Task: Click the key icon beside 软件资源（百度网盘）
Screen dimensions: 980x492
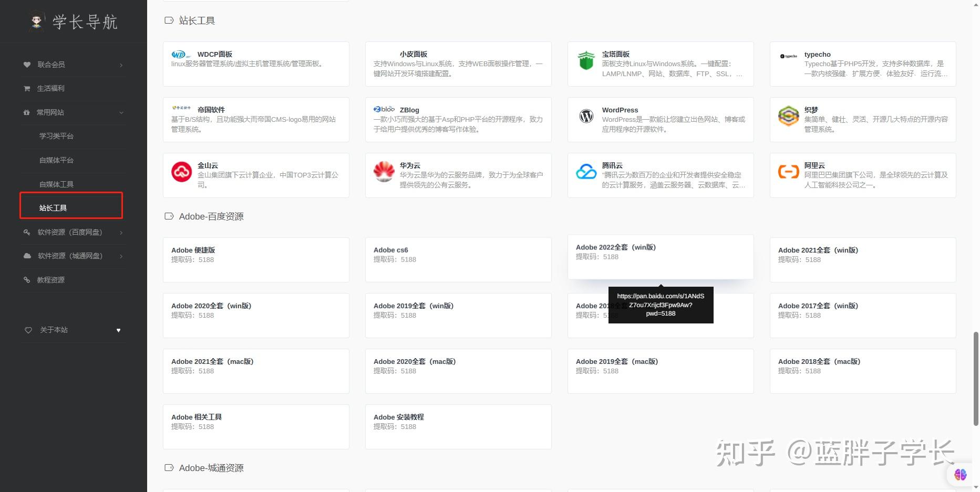Action: click(x=27, y=232)
